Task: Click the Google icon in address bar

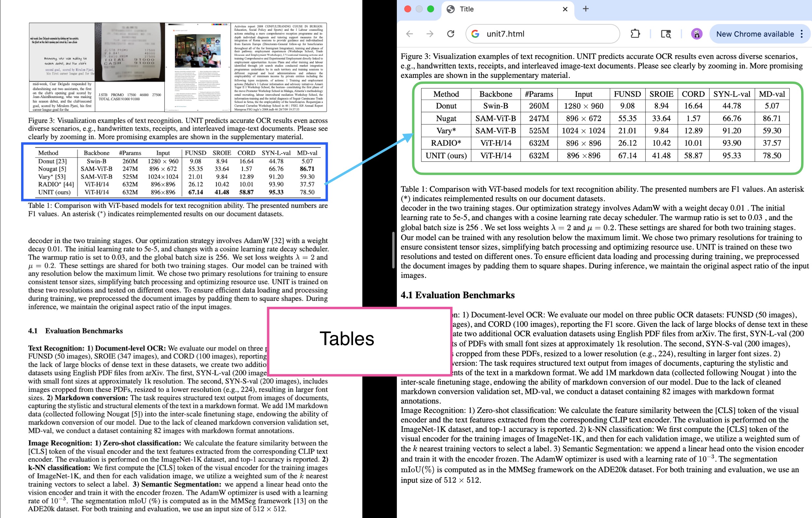Action: coord(475,34)
